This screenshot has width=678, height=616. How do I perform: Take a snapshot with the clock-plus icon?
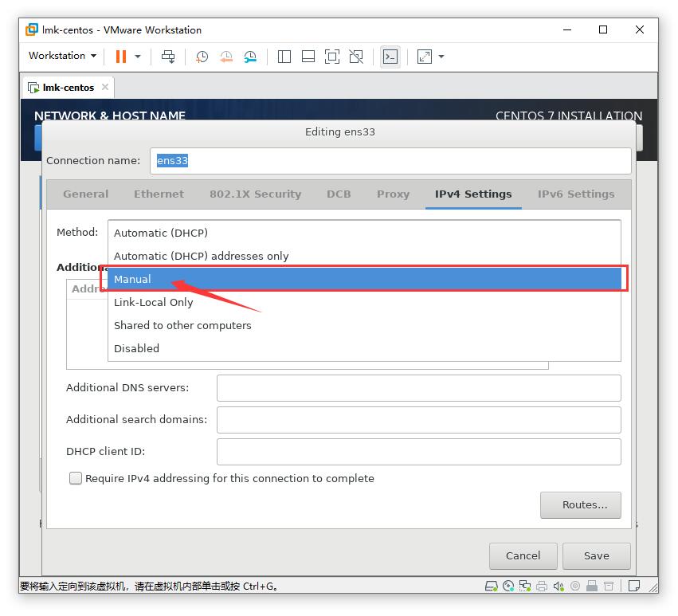click(x=202, y=57)
